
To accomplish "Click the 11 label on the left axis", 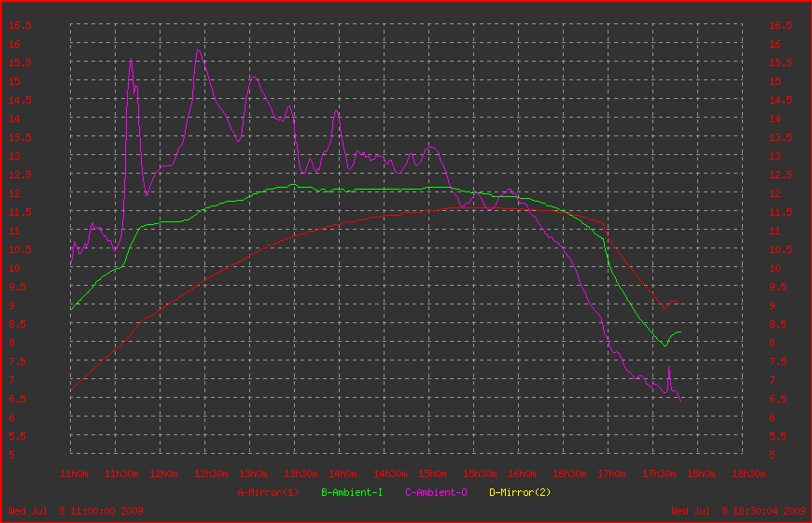I will coord(14,231).
